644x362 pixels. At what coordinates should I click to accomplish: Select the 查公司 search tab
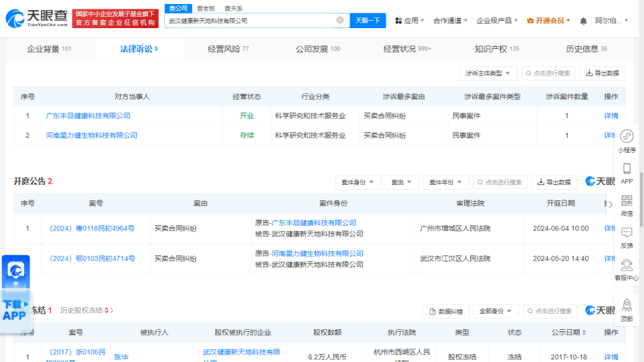(x=178, y=8)
